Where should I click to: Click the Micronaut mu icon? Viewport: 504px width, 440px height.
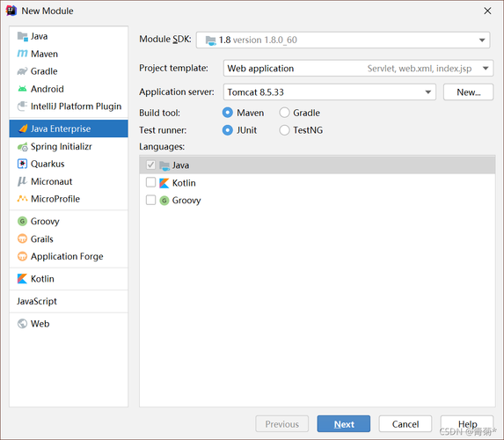pos(22,181)
